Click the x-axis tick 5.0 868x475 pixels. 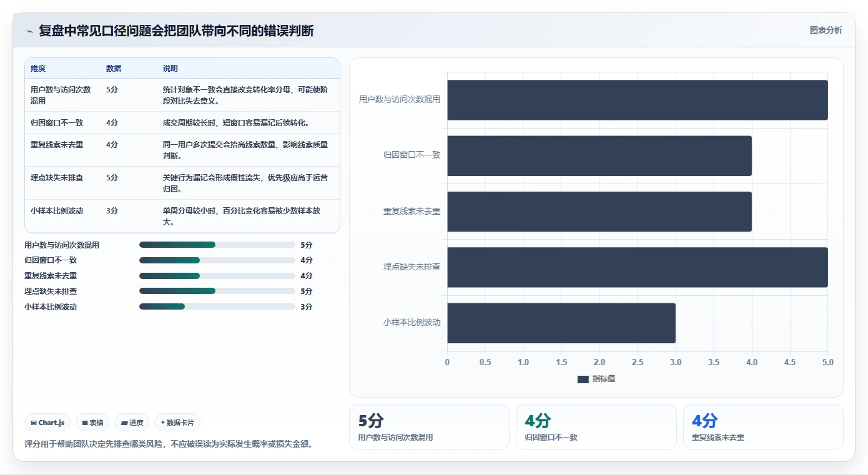(x=827, y=362)
